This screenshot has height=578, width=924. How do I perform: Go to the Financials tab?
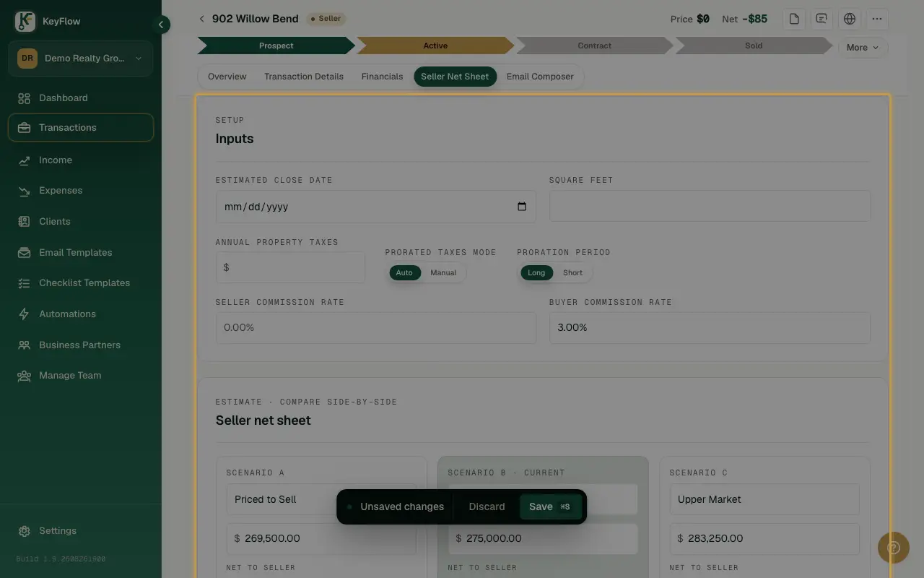[x=382, y=77]
